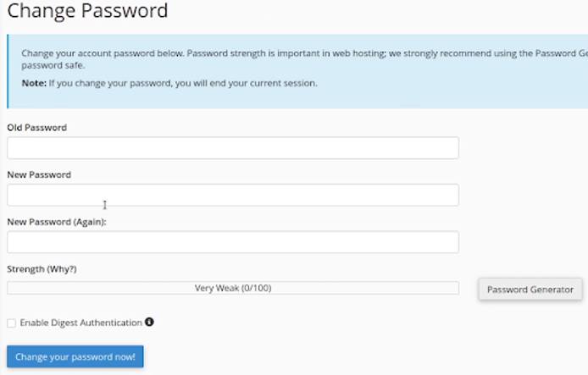Click the Old Password label
Screen dimensions: 588x375
[x=36, y=128]
